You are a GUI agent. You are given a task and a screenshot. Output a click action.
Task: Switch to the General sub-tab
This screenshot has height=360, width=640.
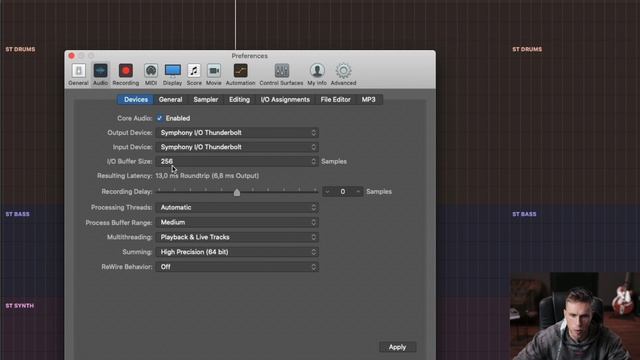click(170, 100)
